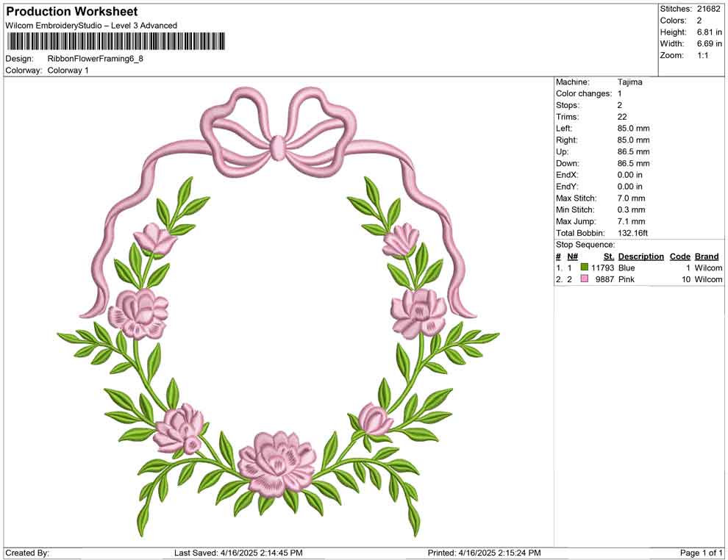Click the embroidery design preview image
Screen dimensions: 728x560
tap(278, 313)
